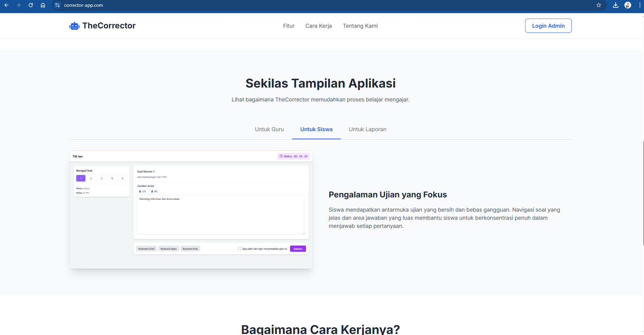Go back with the browser back arrow
This screenshot has width=644, height=335.
(6, 5)
